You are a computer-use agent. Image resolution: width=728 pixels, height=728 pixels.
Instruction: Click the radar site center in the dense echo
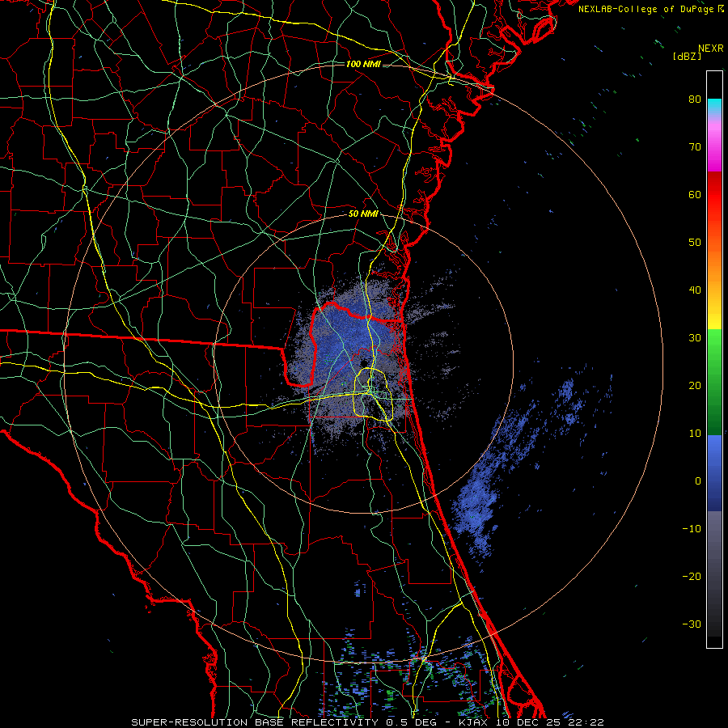pos(363,363)
